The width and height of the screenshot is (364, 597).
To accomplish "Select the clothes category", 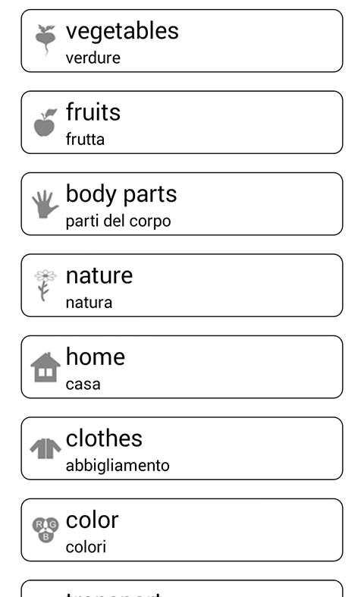I will 182,448.
